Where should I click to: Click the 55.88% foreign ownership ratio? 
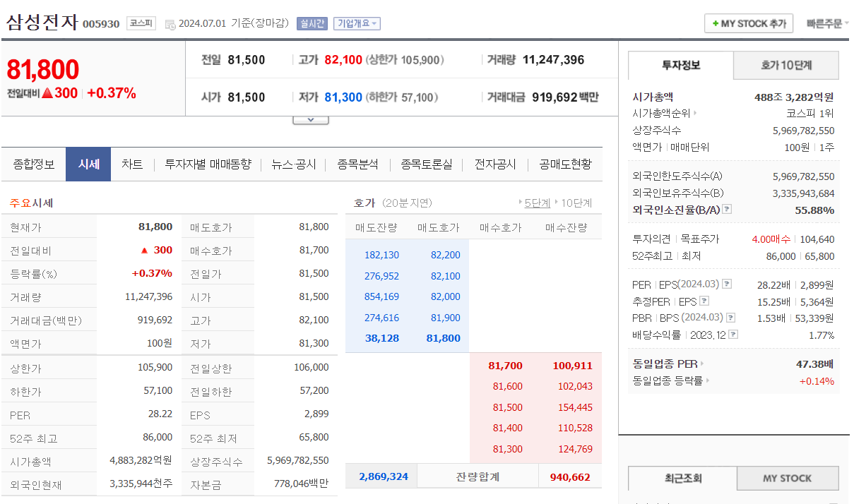814,210
